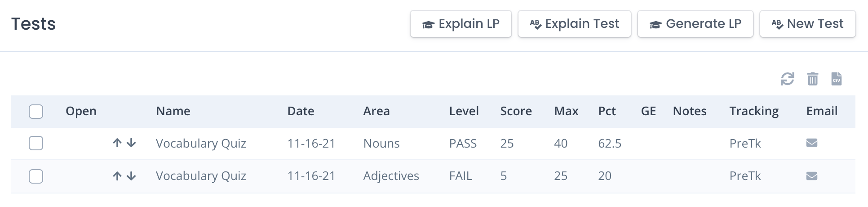This screenshot has width=868, height=207.
Task: Check the Nouns Vocabulary Quiz row checkbox
Action: click(36, 143)
